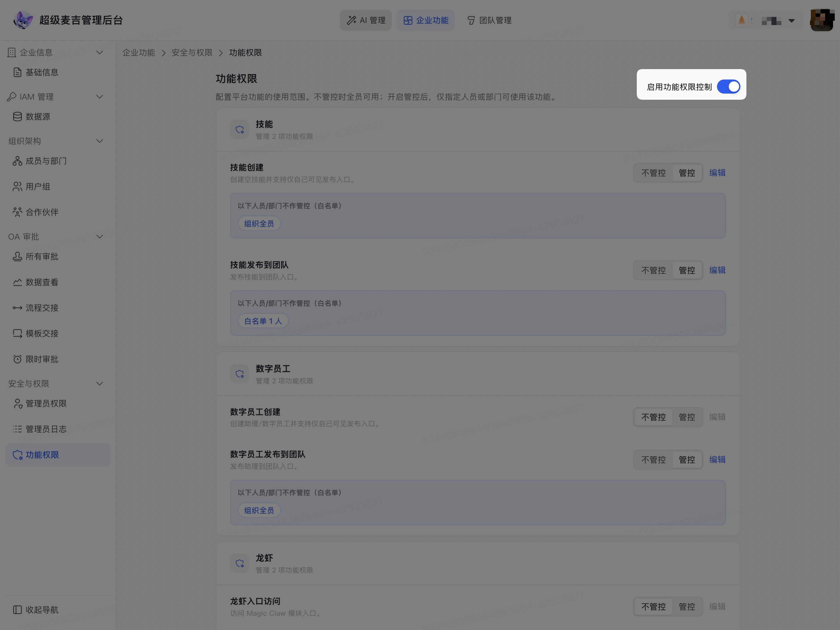Set 数字员工发布到团队 to 不管控
The width and height of the screenshot is (840, 630).
tap(653, 459)
